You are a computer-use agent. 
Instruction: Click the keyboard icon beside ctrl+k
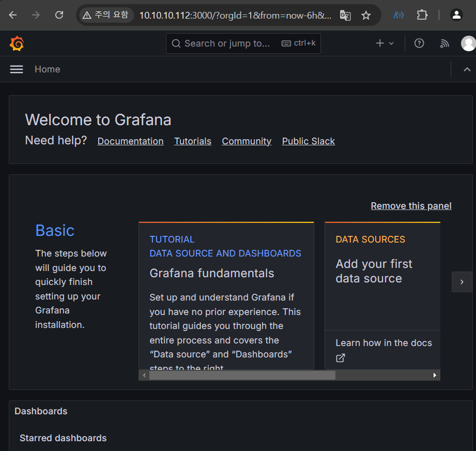(x=286, y=43)
